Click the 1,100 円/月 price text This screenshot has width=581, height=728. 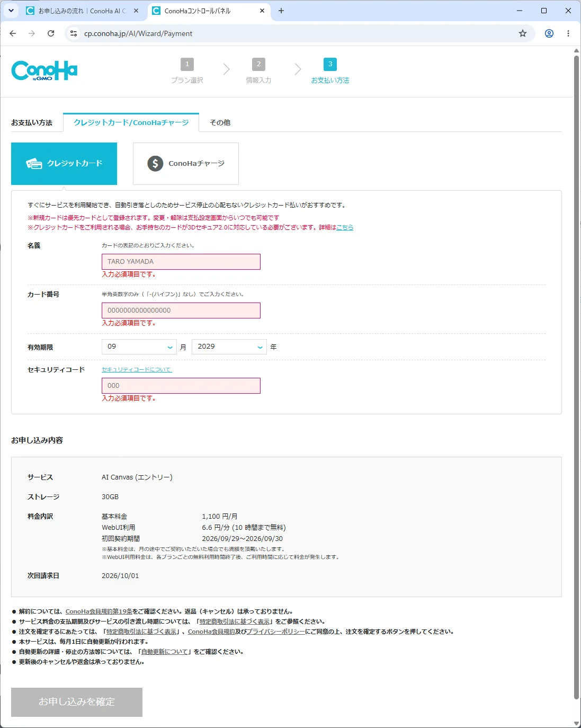click(x=220, y=517)
